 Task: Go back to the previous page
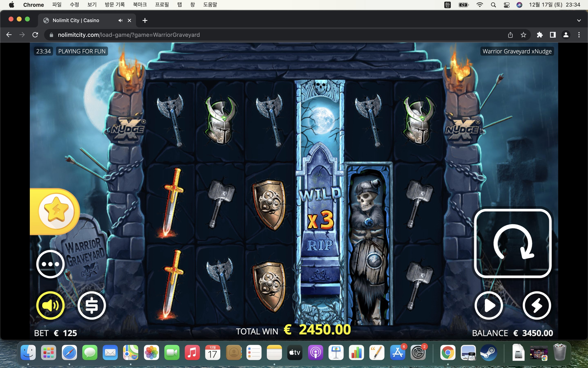coord(9,35)
